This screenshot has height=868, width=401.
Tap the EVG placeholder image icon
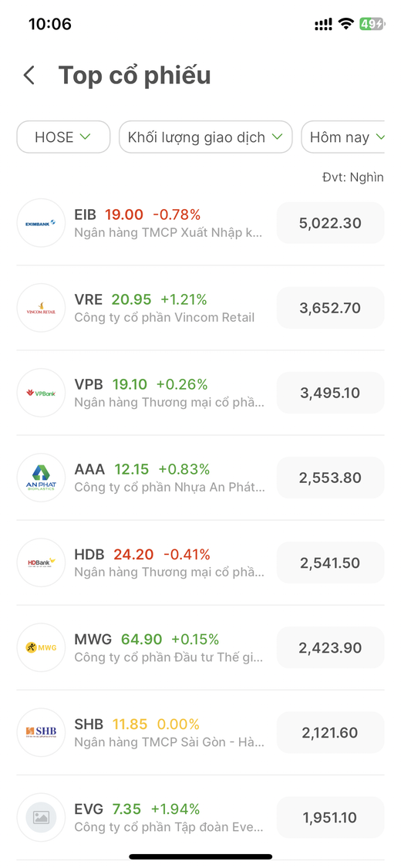[41, 818]
